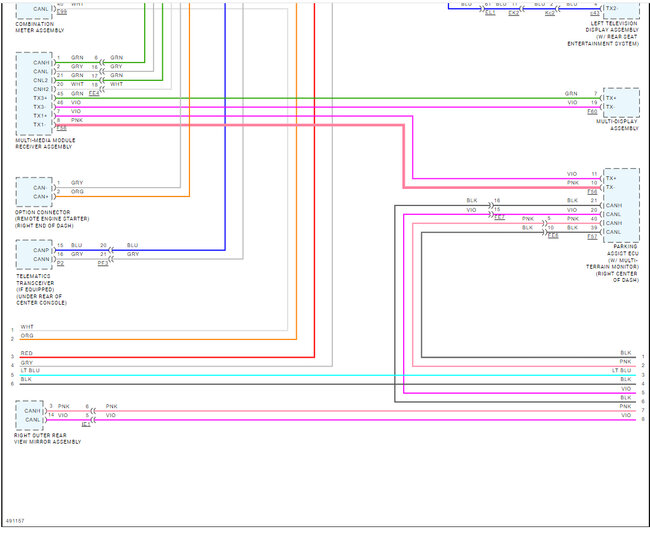The height and width of the screenshot is (534, 650).
Task: Click the ORG label on option connector wire
Action: coord(77,192)
